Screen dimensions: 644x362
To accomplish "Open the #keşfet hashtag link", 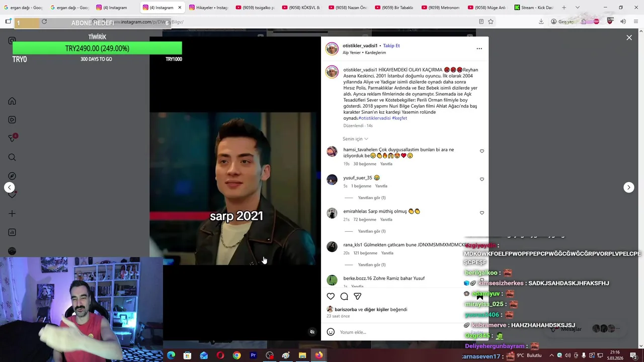I will [x=399, y=118].
